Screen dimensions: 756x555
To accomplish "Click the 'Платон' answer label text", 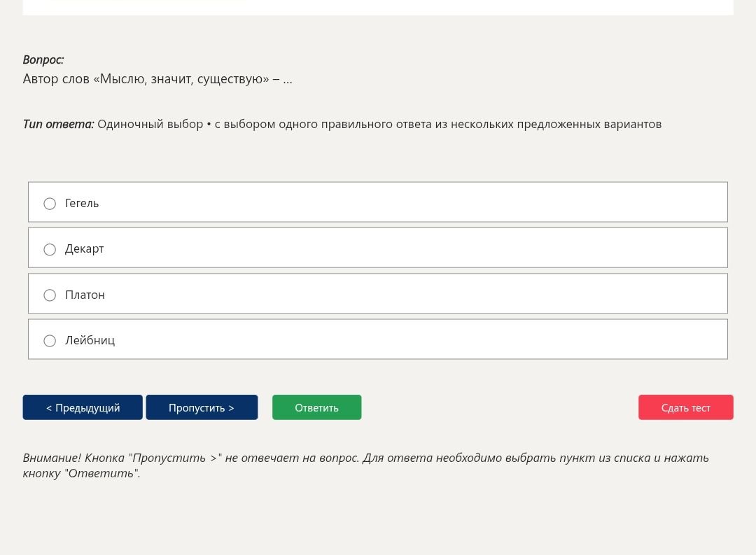I will click(85, 295).
